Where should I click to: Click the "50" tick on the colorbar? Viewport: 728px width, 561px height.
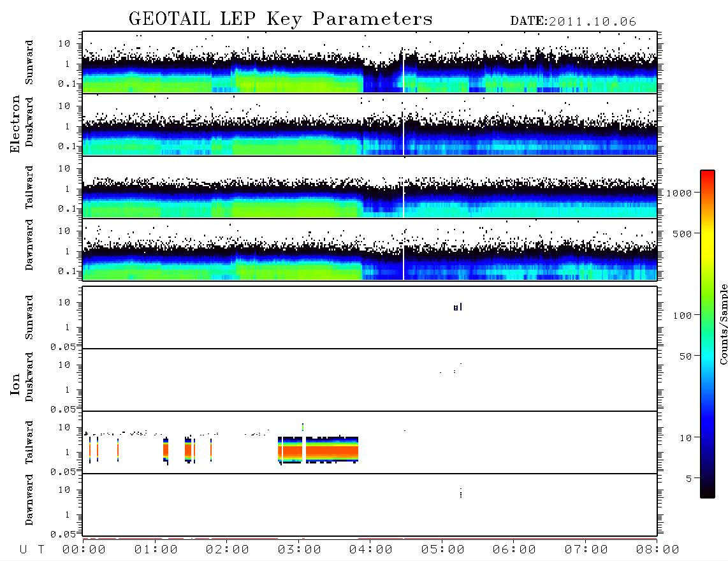pyautogui.click(x=685, y=356)
